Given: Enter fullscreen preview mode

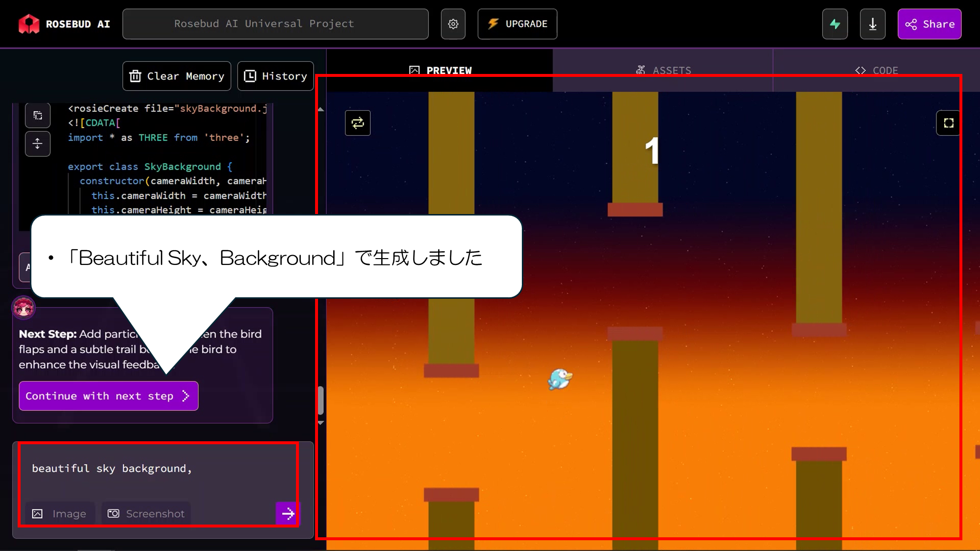Looking at the screenshot, I should 949,123.
